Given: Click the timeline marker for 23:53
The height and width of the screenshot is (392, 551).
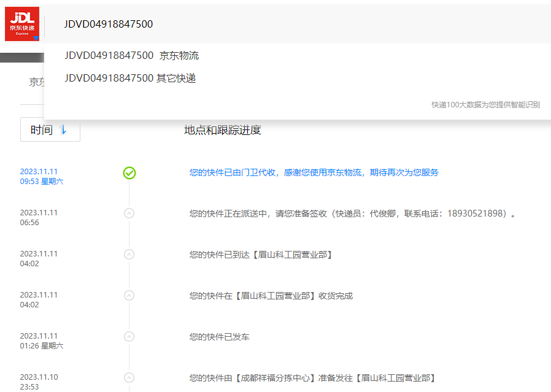Looking at the screenshot, I should pyautogui.click(x=129, y=378).
